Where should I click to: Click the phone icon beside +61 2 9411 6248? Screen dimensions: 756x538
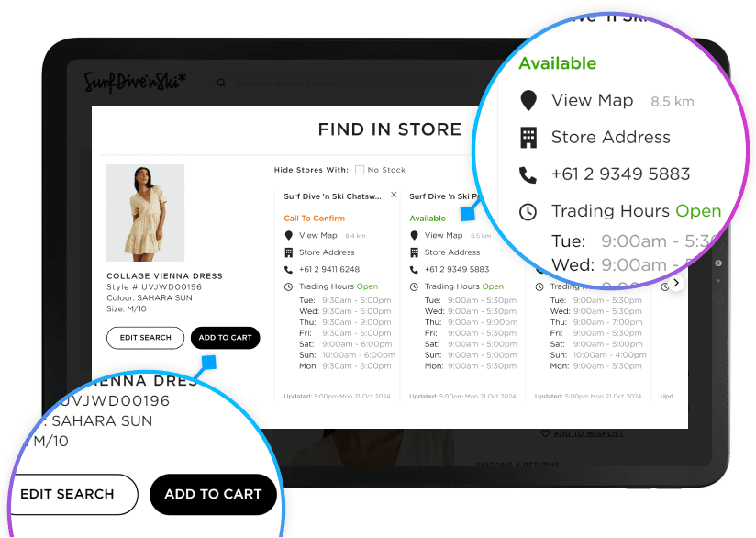(288, 269)
